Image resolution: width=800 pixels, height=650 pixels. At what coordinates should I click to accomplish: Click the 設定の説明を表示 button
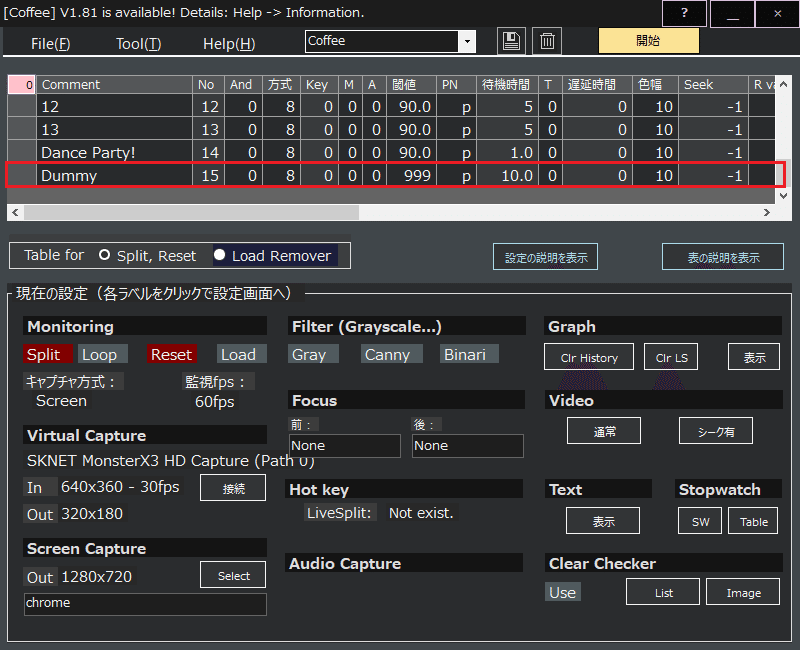545,257
